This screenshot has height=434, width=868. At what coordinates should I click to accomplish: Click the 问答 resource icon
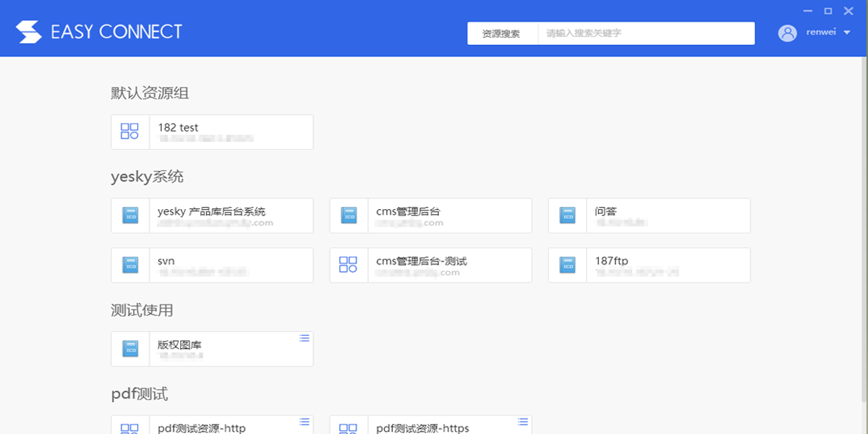[x=568, y=216]
